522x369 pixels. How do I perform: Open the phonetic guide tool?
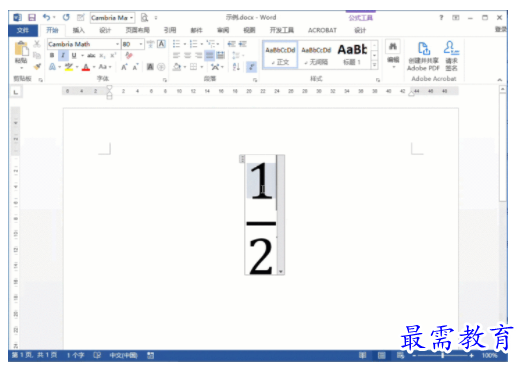pos(150,44)
